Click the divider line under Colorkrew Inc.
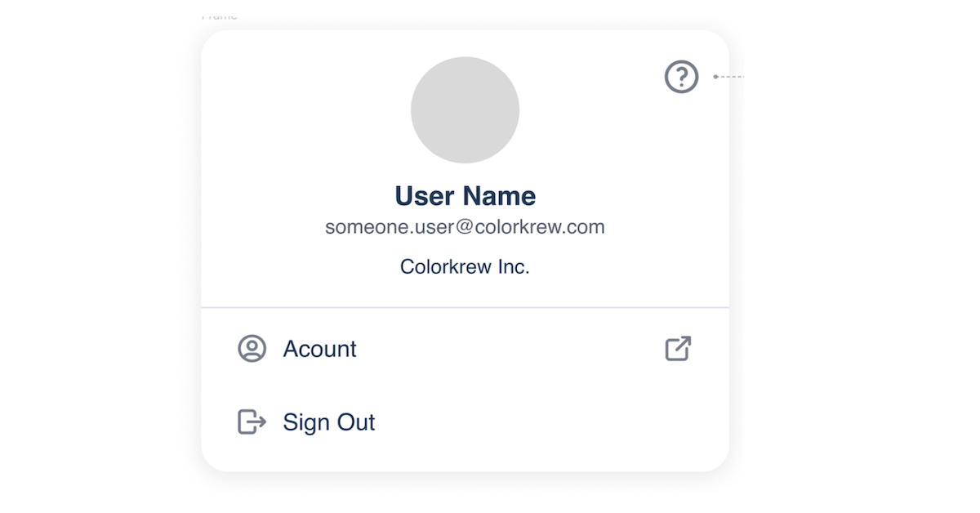The image size is (980, 513). coord(465,308)
